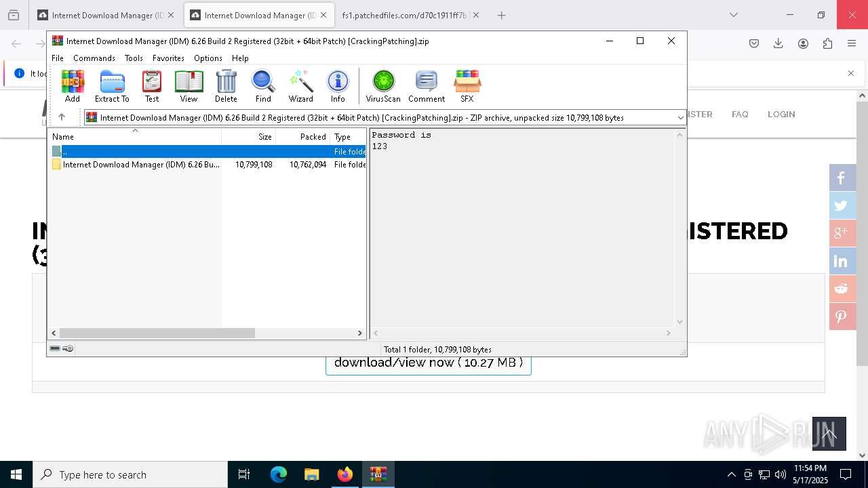Open the Options menu
Viewport: 868px width, 488px height.
click(x=208, y=58)
